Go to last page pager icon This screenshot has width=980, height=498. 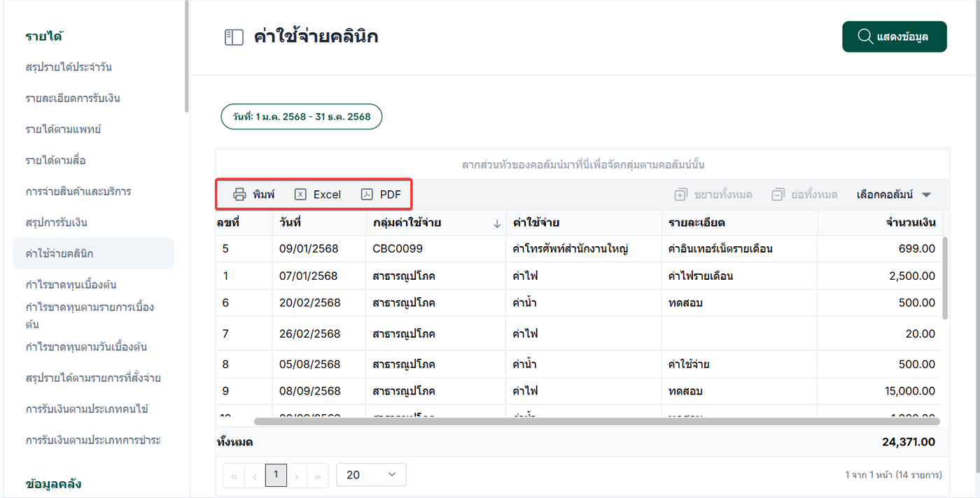tap(318, 476)
